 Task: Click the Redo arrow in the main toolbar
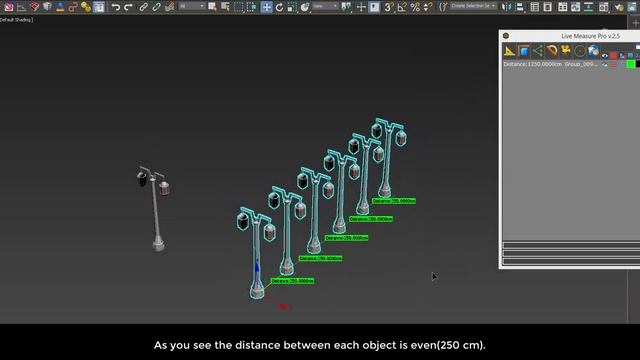point(128,7)
